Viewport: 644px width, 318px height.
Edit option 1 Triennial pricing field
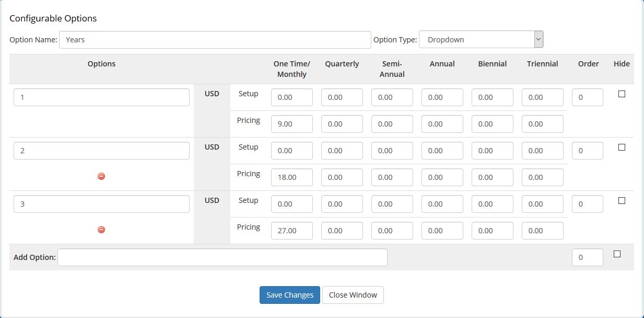point(543,124)
